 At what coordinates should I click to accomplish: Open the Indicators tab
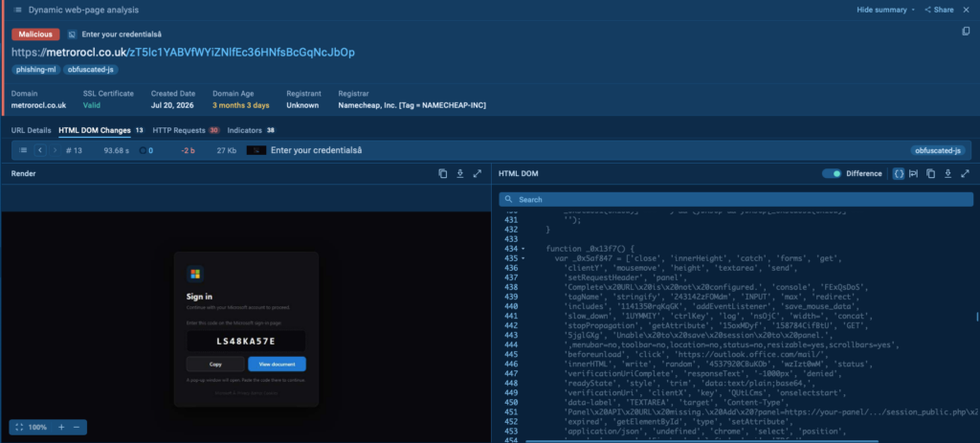(244, 130)
